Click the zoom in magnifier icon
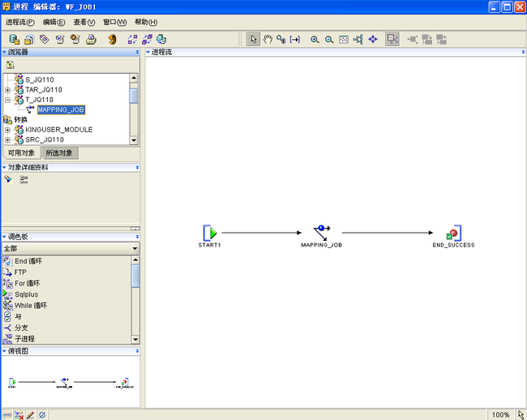The image size is (527, 420). click(x=315, y=40)
